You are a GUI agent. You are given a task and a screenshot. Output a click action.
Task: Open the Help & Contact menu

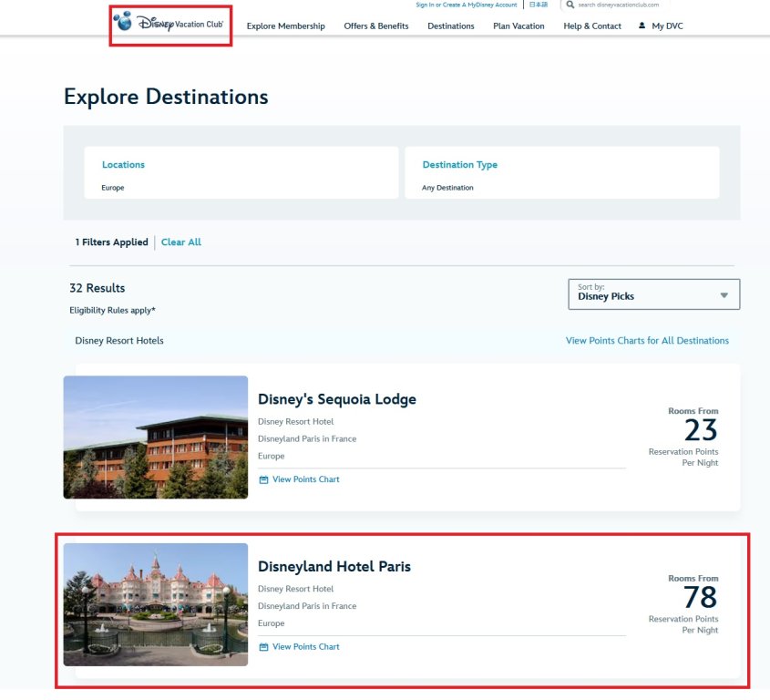(591, 26)
